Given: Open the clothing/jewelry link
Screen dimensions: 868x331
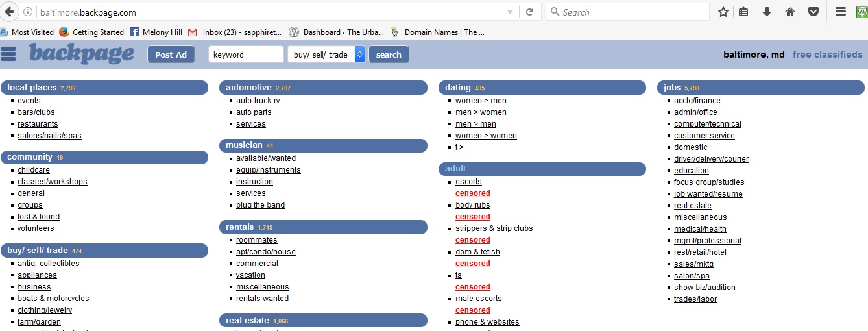Looking at the screenshot, I should coord(45,310).
